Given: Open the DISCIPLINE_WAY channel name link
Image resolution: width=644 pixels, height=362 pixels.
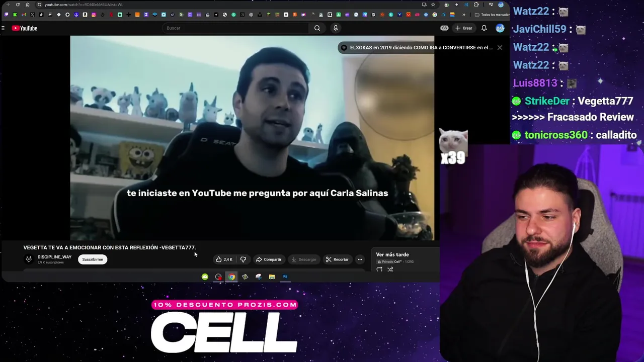Looking at the screenshot, I should (x=54, y=257).
